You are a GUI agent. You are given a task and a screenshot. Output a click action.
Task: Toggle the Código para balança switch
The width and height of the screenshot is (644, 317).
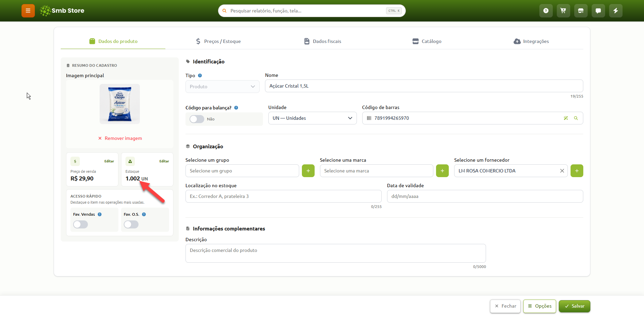coord(197,119)
